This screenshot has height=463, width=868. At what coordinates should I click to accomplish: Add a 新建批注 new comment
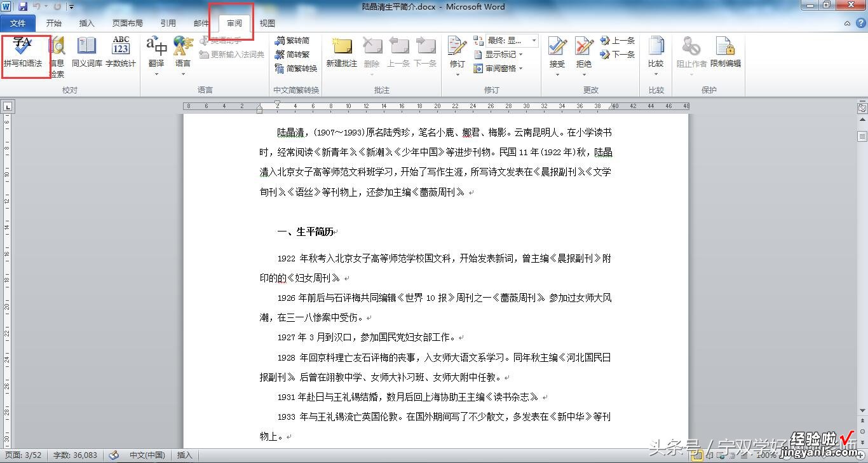[x=342, y=52]
